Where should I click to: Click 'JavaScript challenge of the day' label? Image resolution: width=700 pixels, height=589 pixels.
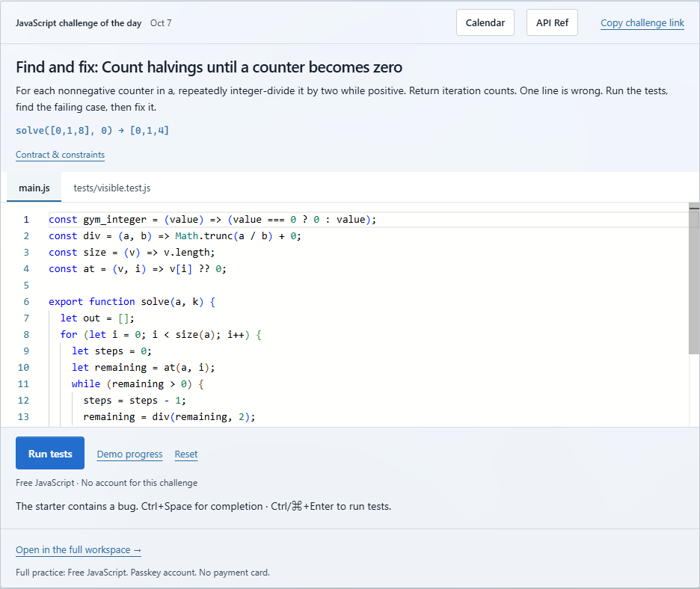tap(79, 23)
